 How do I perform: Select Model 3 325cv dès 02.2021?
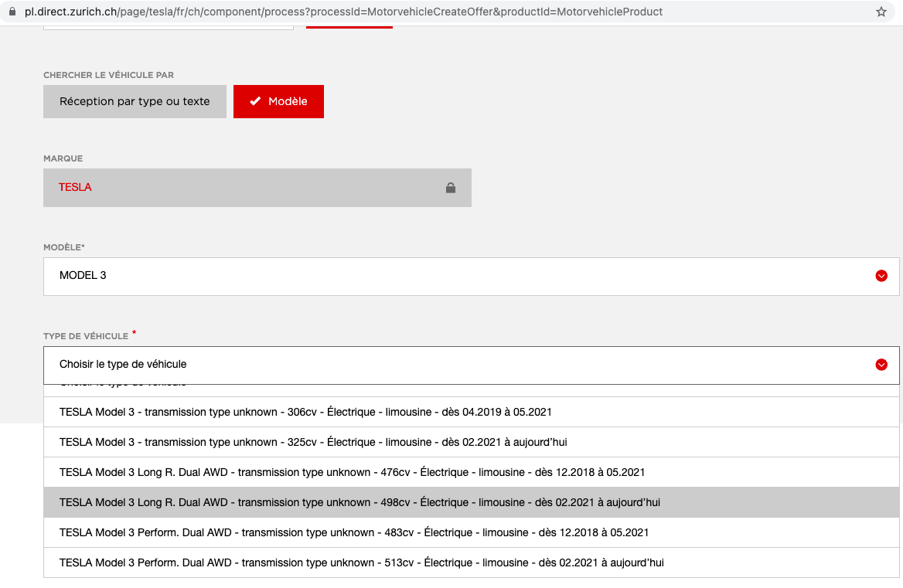(x=471, y=442)
